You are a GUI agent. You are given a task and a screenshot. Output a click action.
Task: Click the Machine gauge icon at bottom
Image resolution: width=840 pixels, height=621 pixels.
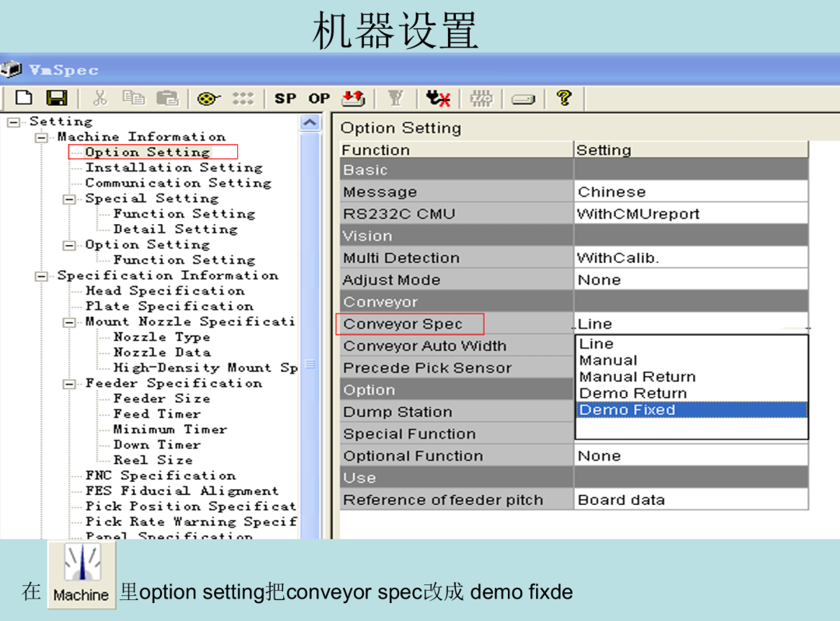[82, 574]
